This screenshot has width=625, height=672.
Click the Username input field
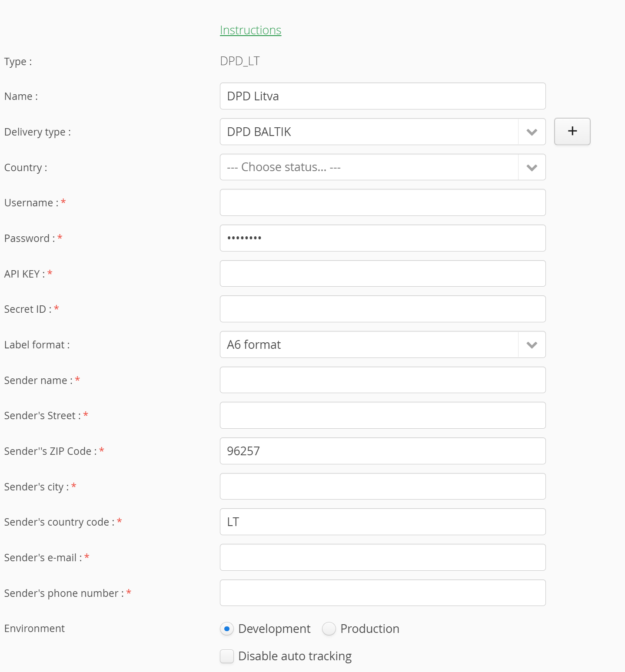pyautogui.click(x=382, y=202)
